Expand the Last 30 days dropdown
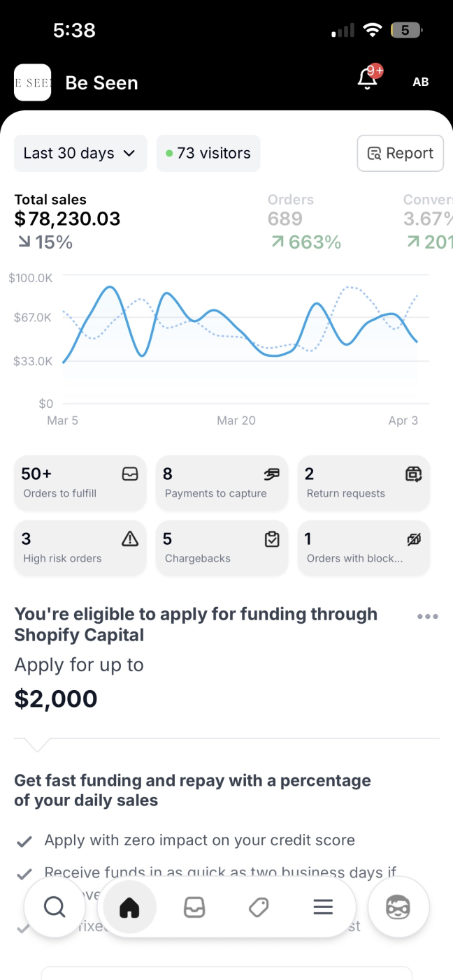 tap(80, 153)
